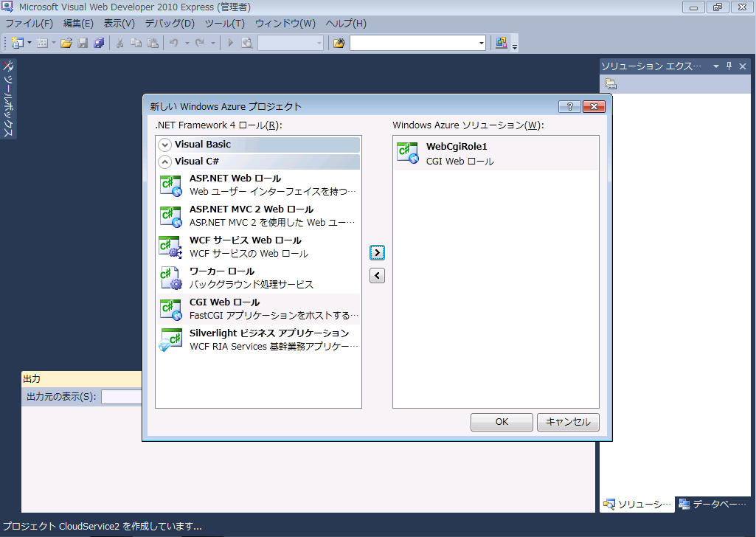This screenshot has height=537, width=756.
Task: Click the Solution Explorer properties icon
Action: pyautogui.click(x=611, y=84)
